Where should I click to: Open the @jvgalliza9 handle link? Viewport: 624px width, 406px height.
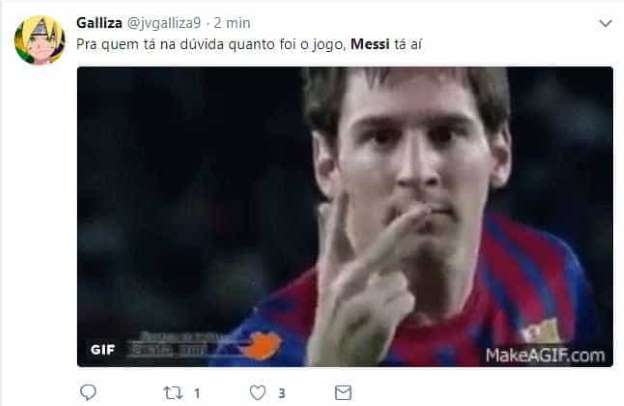coord(164,23)
